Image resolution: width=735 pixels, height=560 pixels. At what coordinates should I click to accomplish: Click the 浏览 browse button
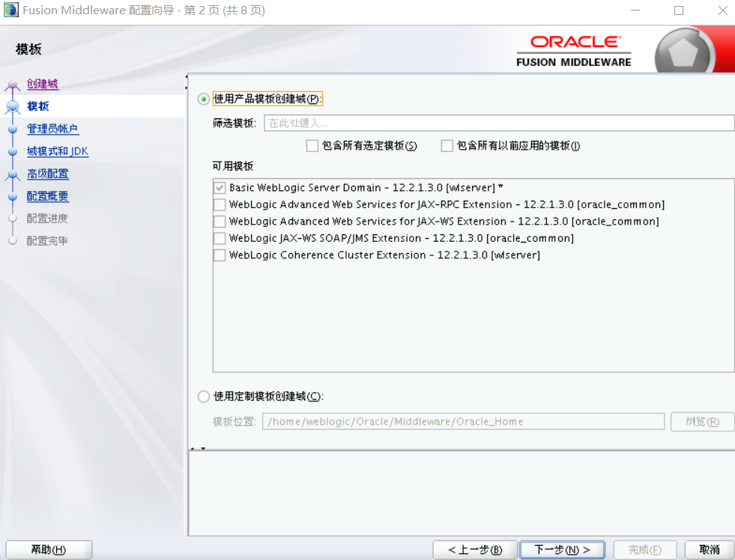(x=702, y=421)
